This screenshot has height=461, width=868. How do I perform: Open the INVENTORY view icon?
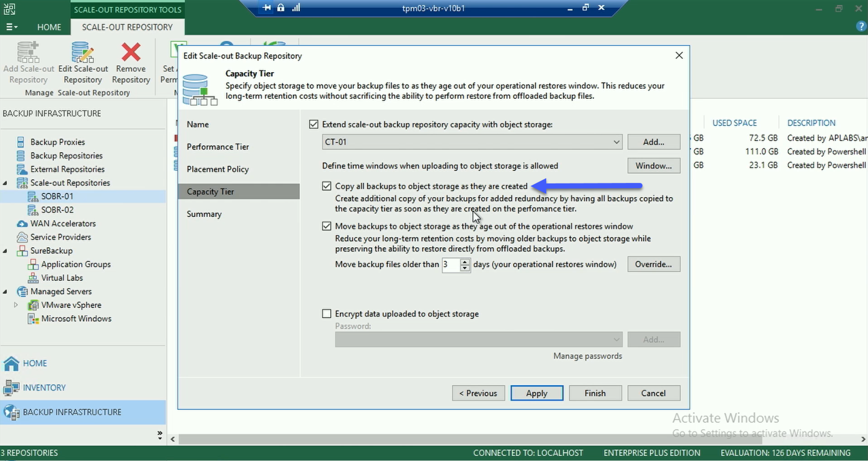[x=12, y=388]
